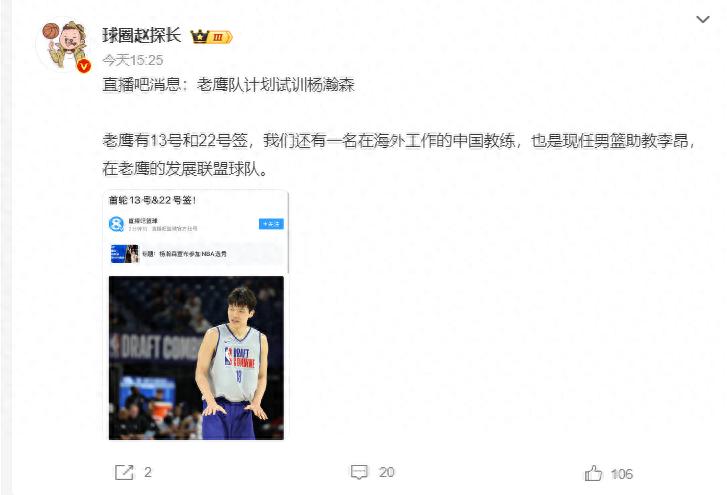The width and height of the screenshot is (727, 495).
Task: Click the text 老鹰队计划试训杨瀚森
Action: click(x=275, y=85)
